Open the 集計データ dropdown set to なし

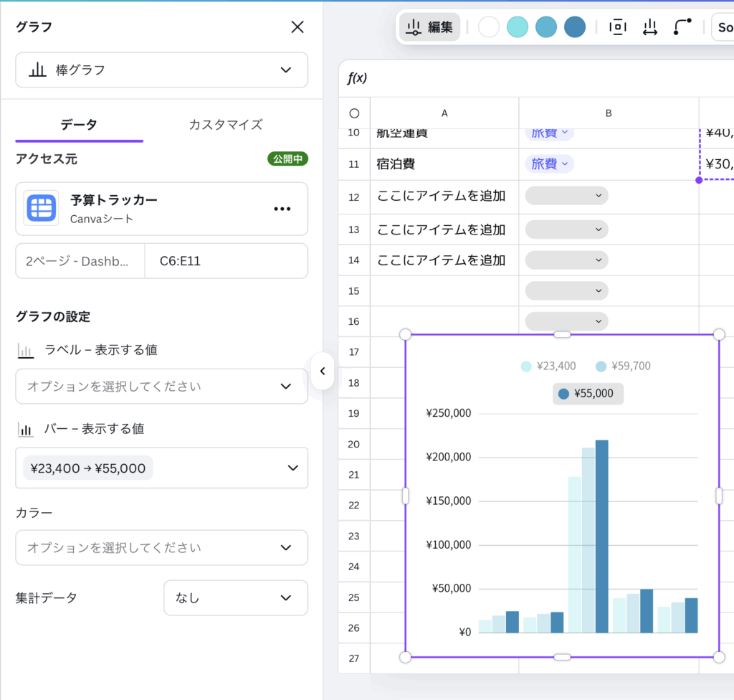pyautogui.click(x=235, y=598)
